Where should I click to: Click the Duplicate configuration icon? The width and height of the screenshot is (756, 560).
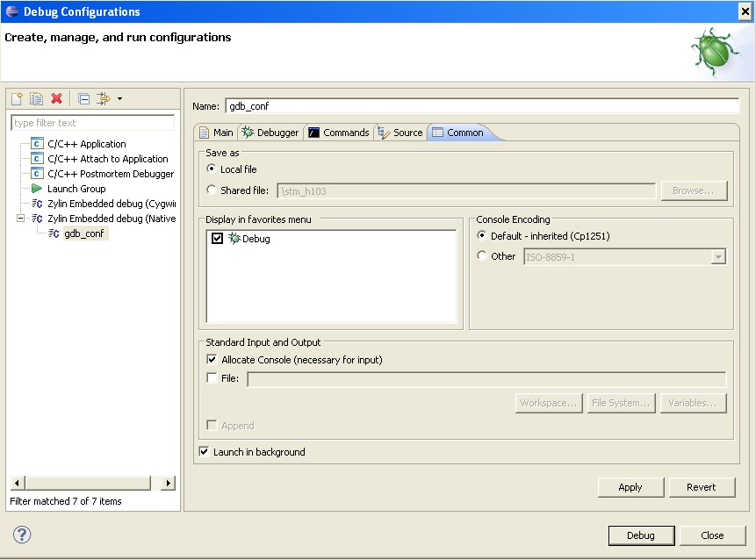coord(36,99)
